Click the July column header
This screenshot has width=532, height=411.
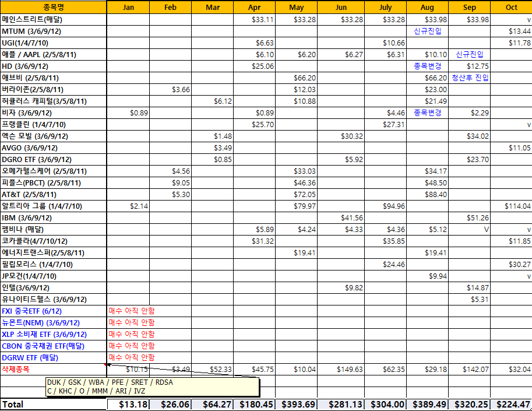tap(385, 7)
